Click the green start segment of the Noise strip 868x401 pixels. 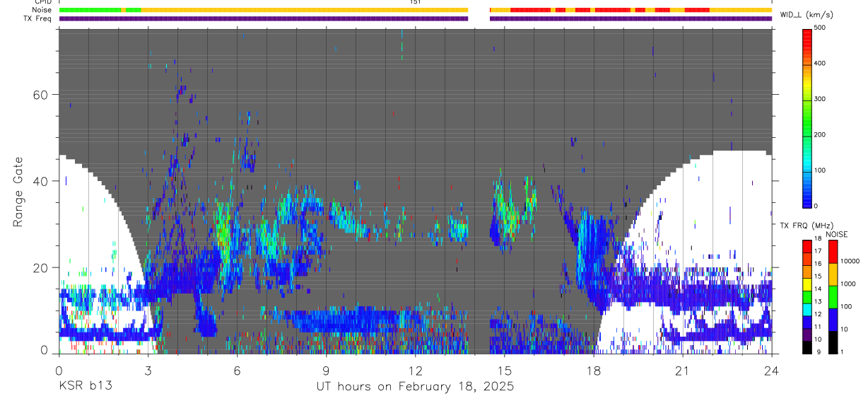click(x=90, y=10)
